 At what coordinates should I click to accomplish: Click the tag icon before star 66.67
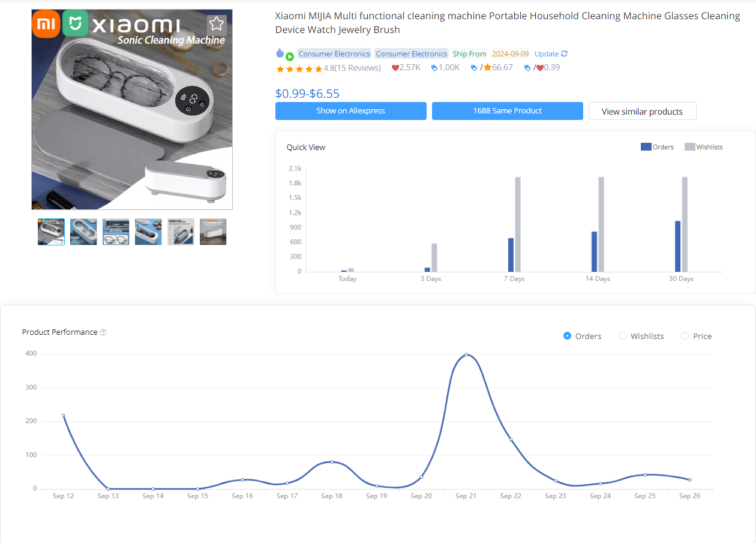474,68
